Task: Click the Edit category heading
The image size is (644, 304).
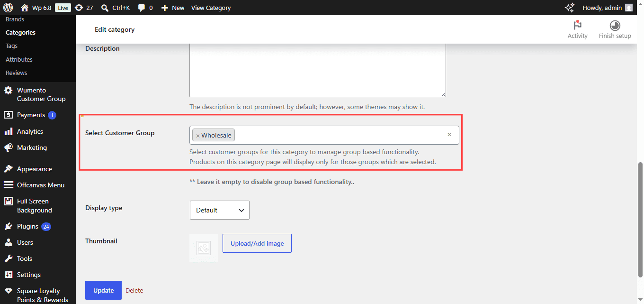Action: 115,29
